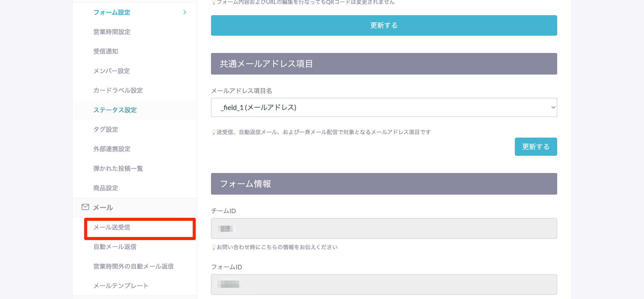The height and width of the screenshot is (299, 644).
Task: Open 弾かれた投稿一覧 list
Action: [118, 169]
